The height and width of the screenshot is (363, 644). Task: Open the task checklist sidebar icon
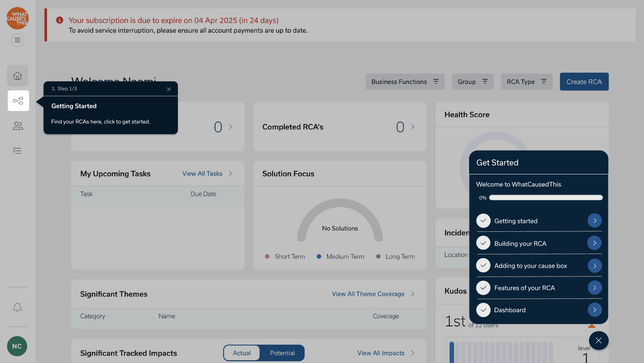click(17, 150)
